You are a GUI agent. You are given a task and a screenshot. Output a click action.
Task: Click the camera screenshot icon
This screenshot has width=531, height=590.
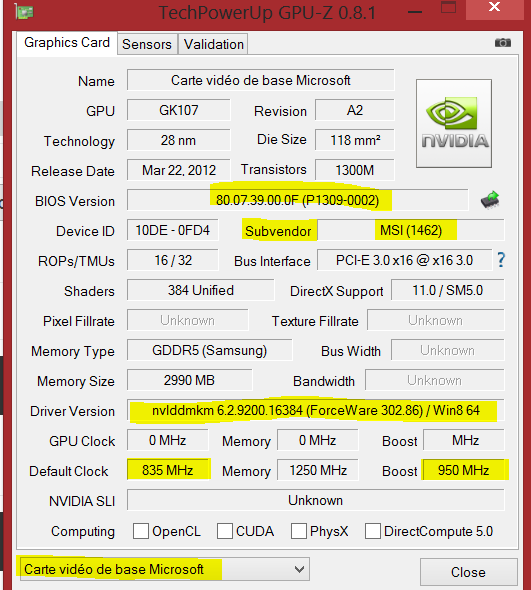[x=503, y=43]
